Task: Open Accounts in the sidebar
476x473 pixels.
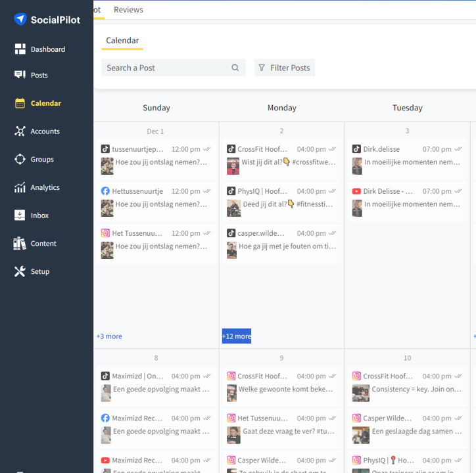Action: pyautogui.click(x=45, y=131)
